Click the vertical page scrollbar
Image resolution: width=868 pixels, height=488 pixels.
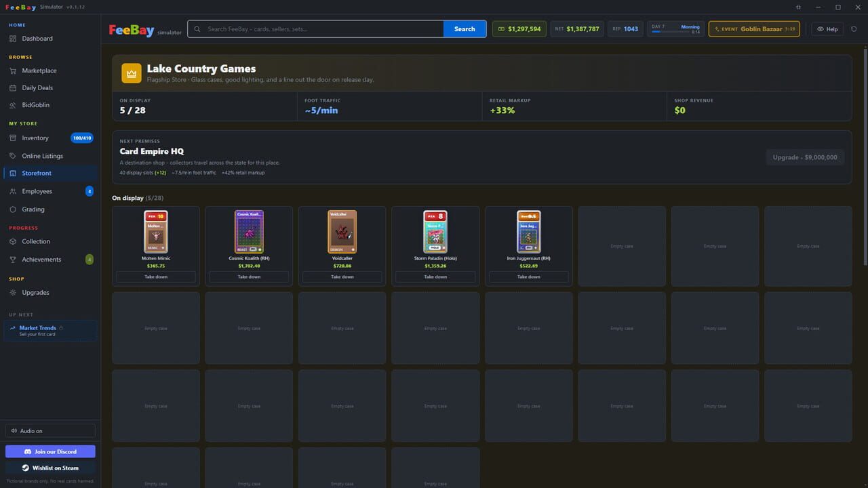click(x=865, y=156)
